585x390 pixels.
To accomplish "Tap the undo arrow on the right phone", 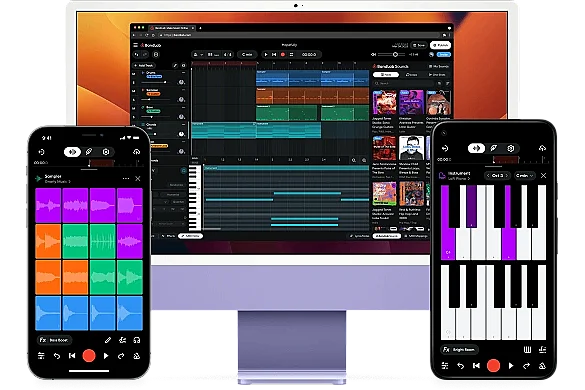I will click(461, 366).
